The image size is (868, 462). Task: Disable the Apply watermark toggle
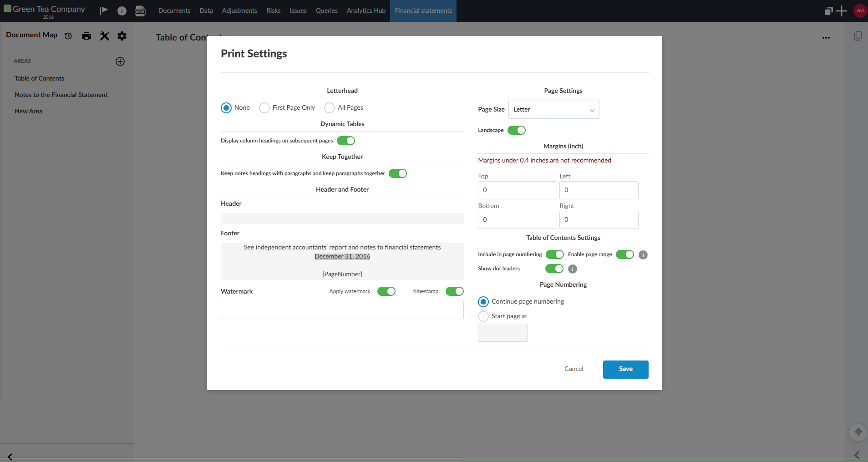click(x=386, y=291)
